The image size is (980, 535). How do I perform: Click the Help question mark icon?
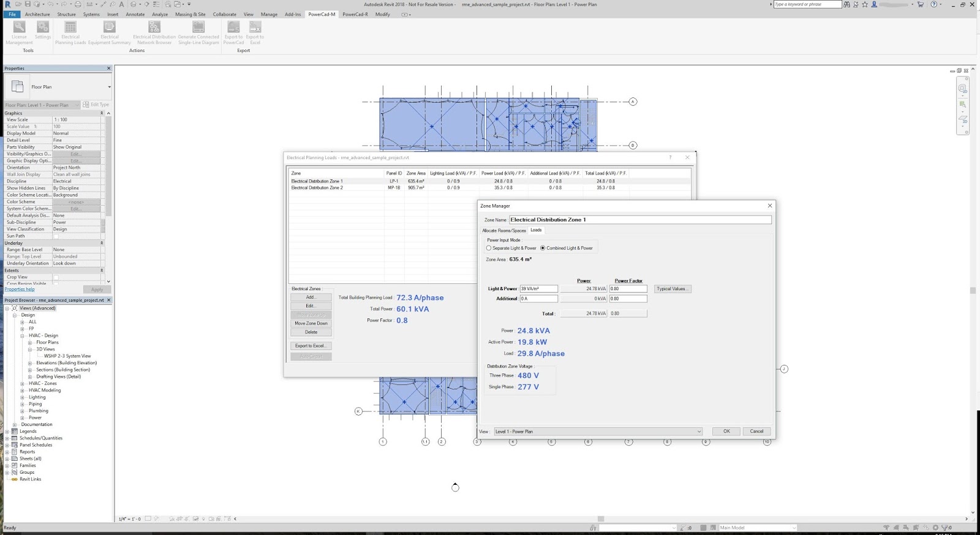pos(933,4)
